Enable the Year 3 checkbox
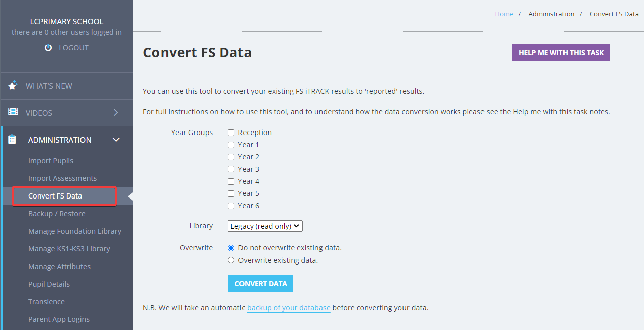The width and height of the screenshot is (644, 330). 231,169
